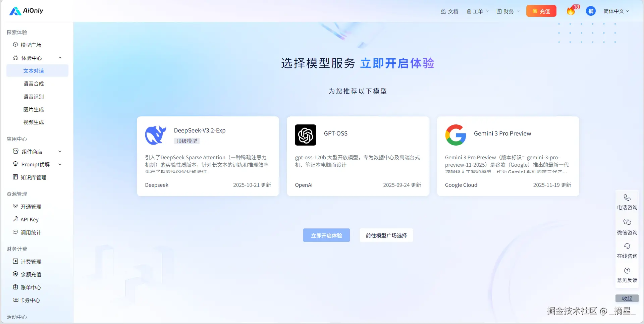Image resolution: width=644 pixels, height=324 pixels.
Task: Click the 前往模型广场选择 button
Action: 386,235
